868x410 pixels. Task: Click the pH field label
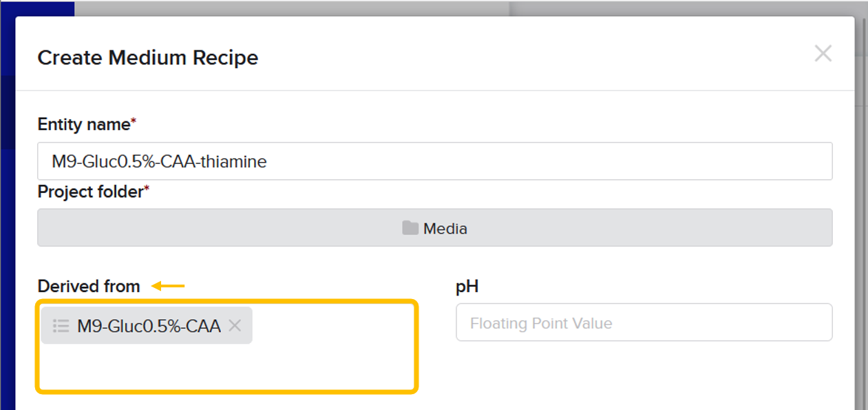tap(467, 287)
